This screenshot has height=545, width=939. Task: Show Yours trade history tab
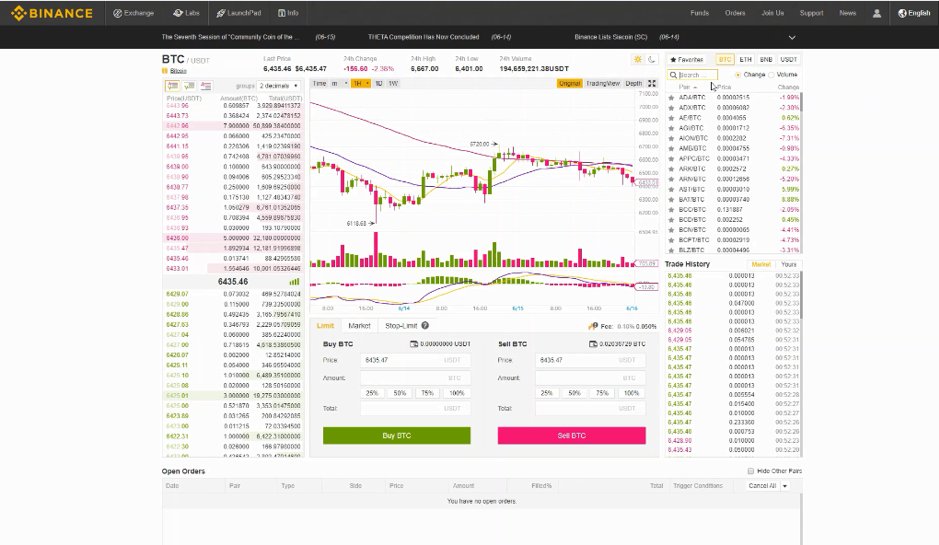point(789,264)
